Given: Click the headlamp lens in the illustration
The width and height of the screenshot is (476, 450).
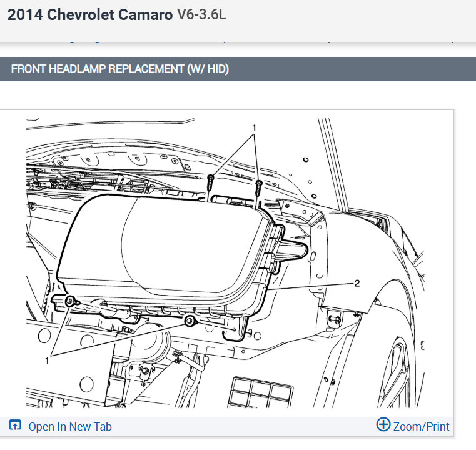Looking at the screenshot, I should [x=164, y=249].
